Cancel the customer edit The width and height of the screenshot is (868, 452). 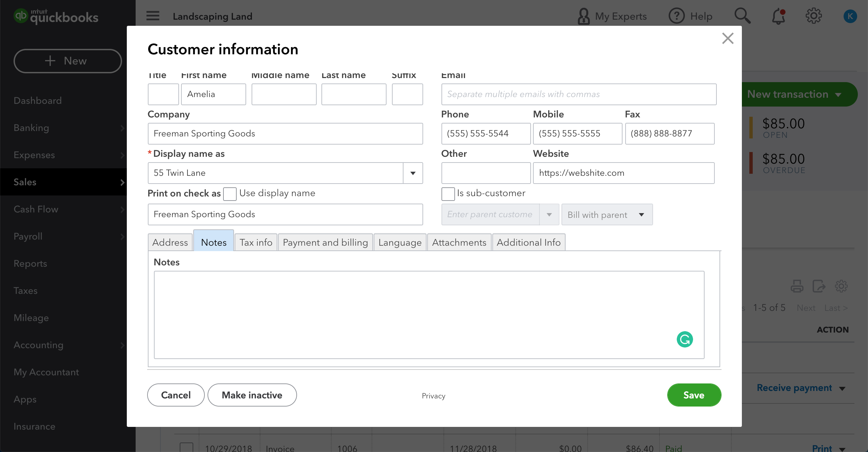(x=176, y=395)
